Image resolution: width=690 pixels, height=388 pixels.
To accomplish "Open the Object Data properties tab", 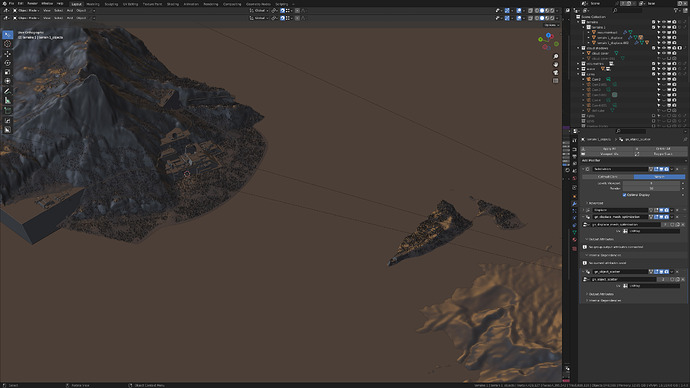I will point(574,233).
